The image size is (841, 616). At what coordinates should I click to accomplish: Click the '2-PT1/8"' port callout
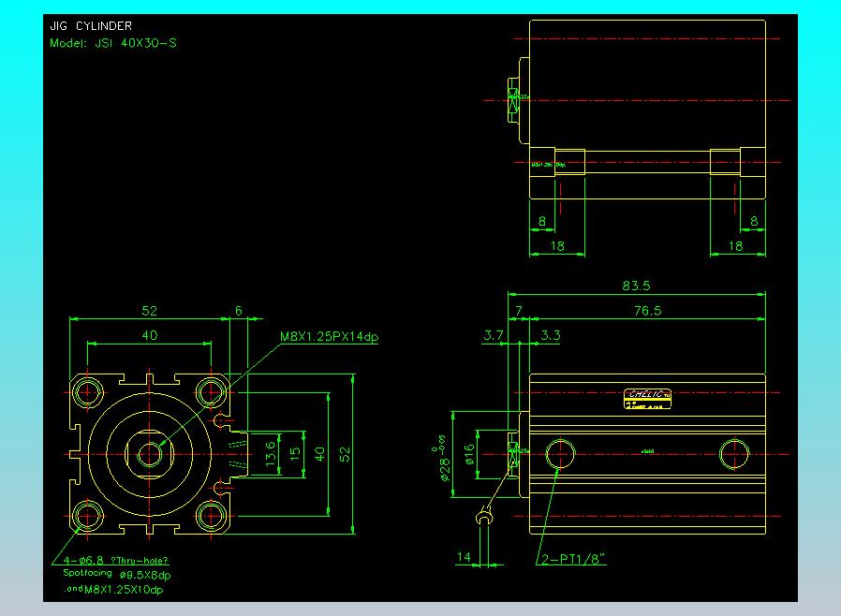point(573,559)
